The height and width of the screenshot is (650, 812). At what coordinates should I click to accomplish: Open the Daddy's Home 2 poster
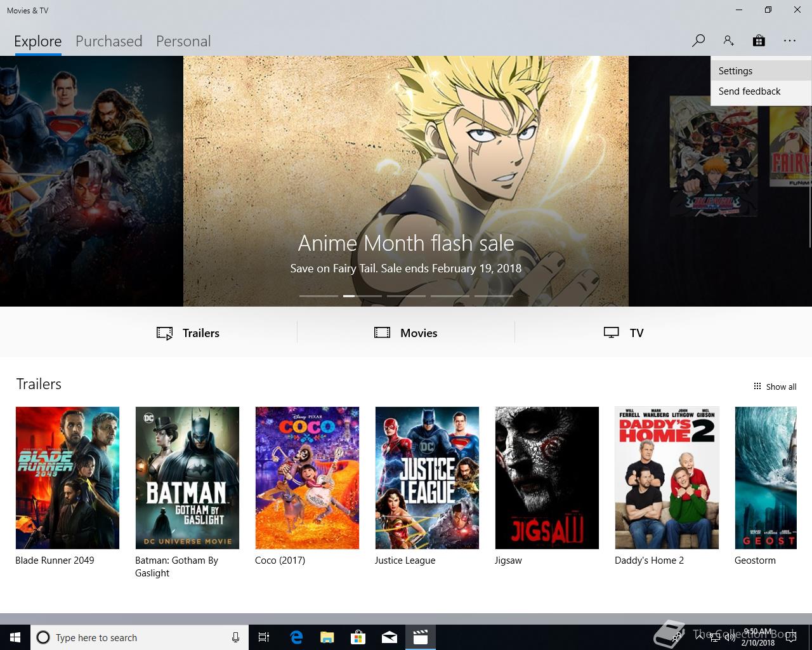pos(667,478)
